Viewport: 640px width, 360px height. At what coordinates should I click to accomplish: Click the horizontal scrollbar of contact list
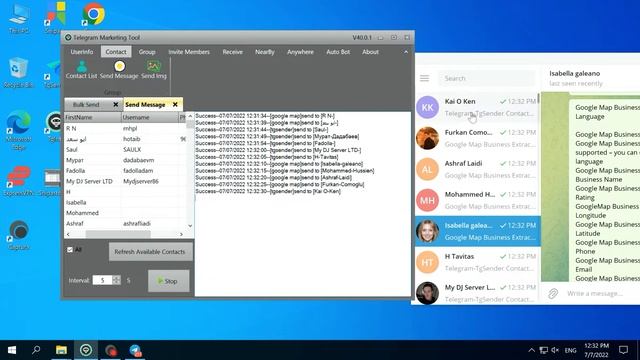[x=118, y=234]
